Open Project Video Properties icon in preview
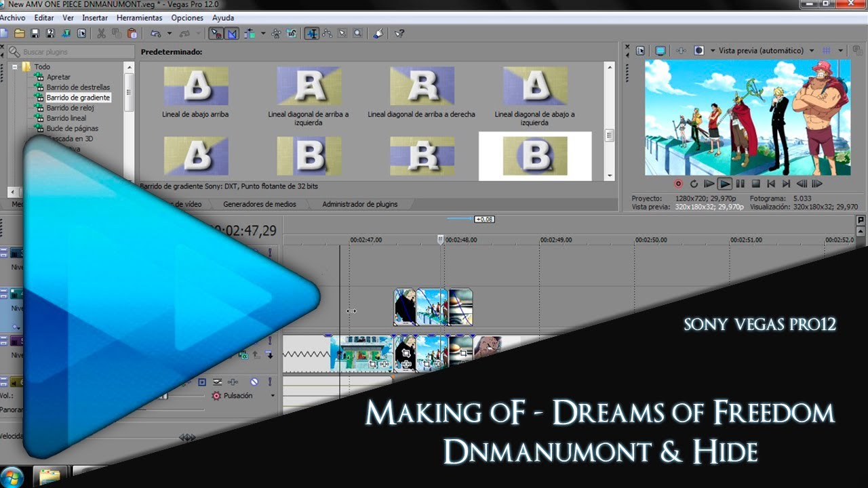 click(640, 51)
